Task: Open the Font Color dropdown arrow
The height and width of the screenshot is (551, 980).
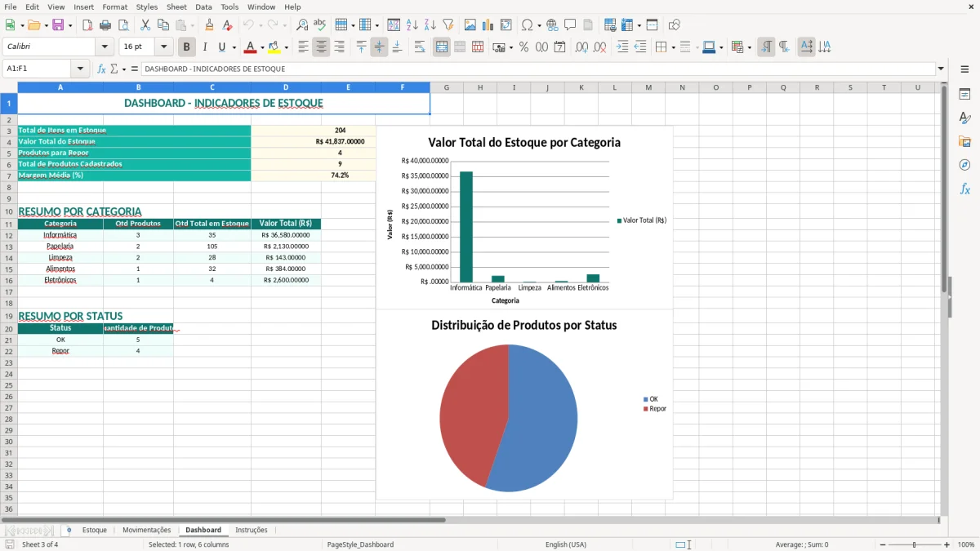Action: point(262,47)
